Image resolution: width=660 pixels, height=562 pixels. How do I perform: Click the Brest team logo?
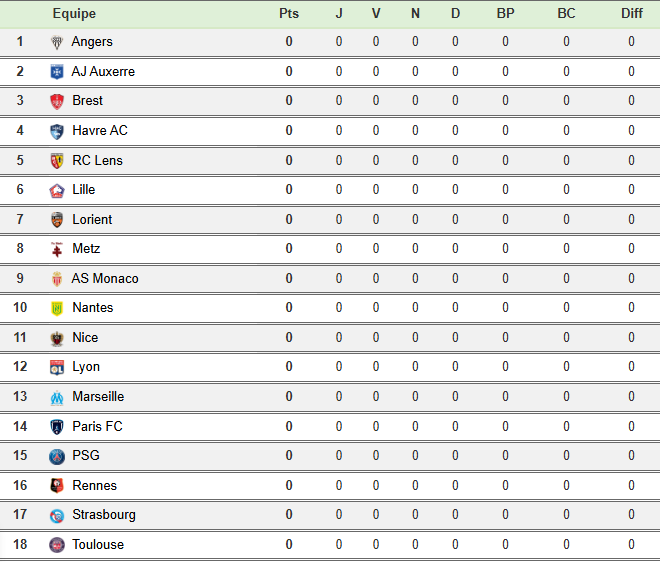[x=57, y=101]
